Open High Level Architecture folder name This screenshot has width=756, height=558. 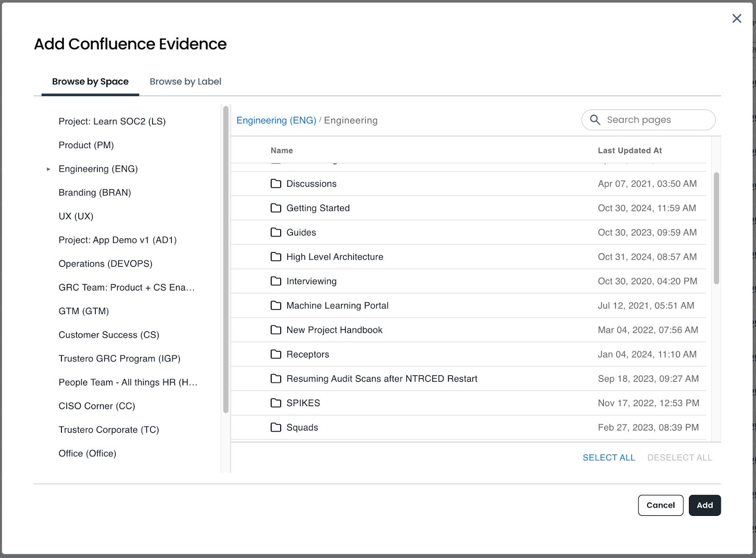click(335, 257)
